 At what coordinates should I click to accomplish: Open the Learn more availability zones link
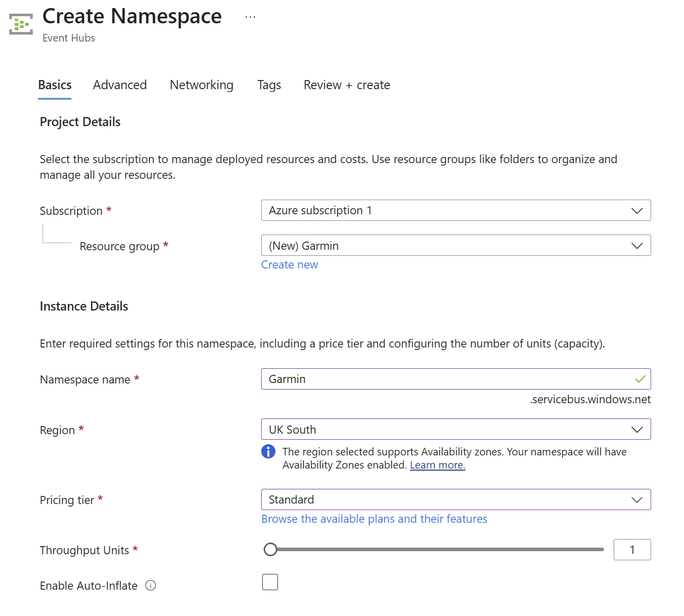pos(437,465)
